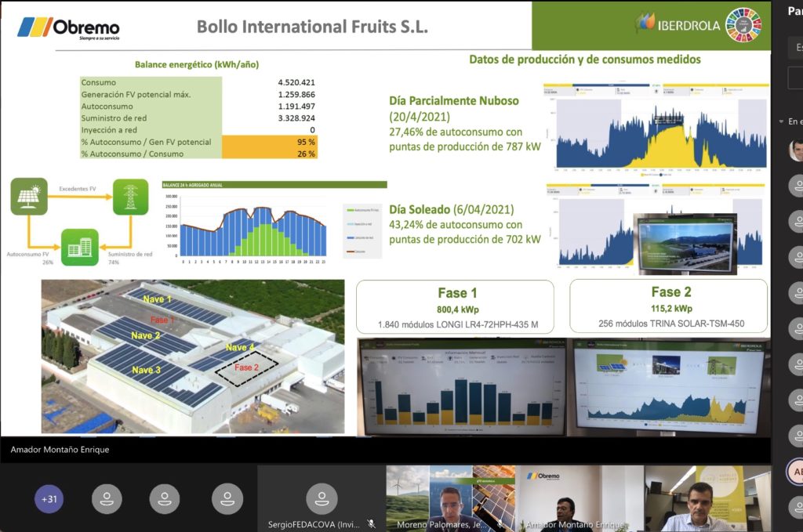Click the "% Autoconsumo / Gen FV potencial" label
803x532 pixels.
pyautogui.click(x=146, y=142)
